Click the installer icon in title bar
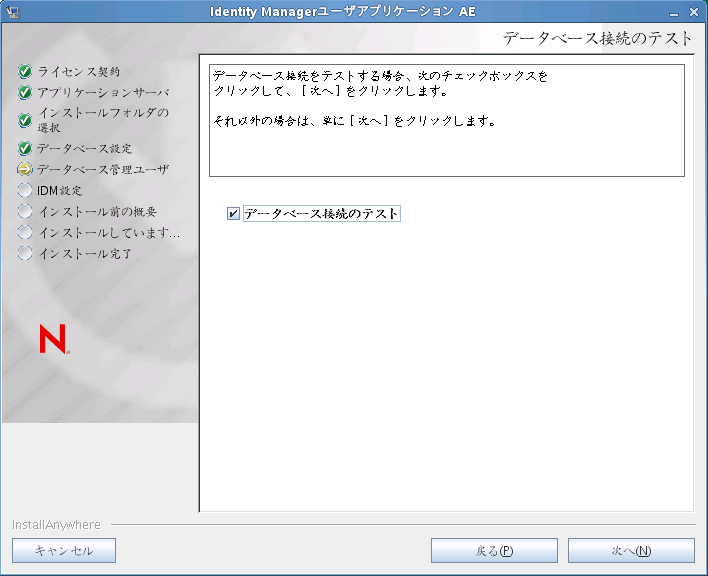This screenshot has height=576, width=708. [x=13, y=12]
